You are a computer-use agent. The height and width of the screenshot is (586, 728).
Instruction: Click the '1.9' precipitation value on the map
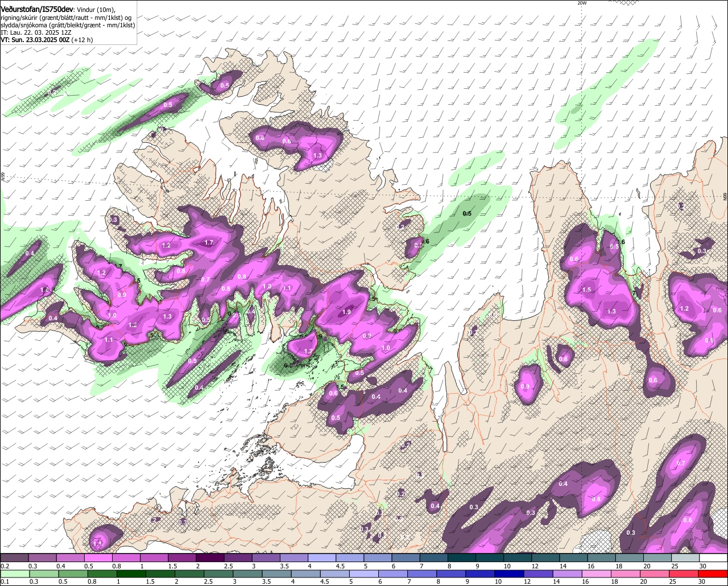pyautogui.click(x=347, y=312)
